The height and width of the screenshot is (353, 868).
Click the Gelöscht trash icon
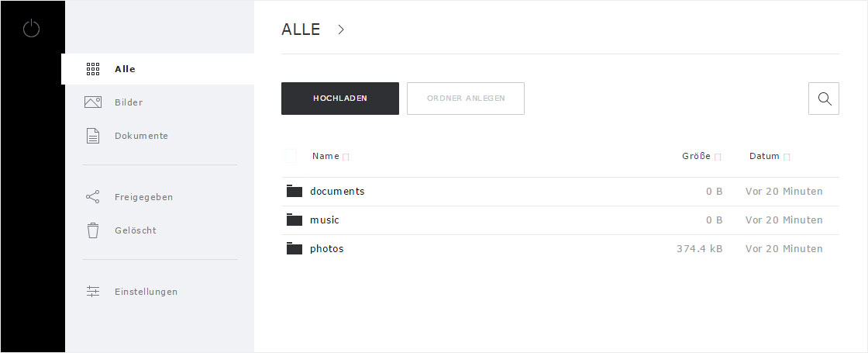click(x=93, y=230)
